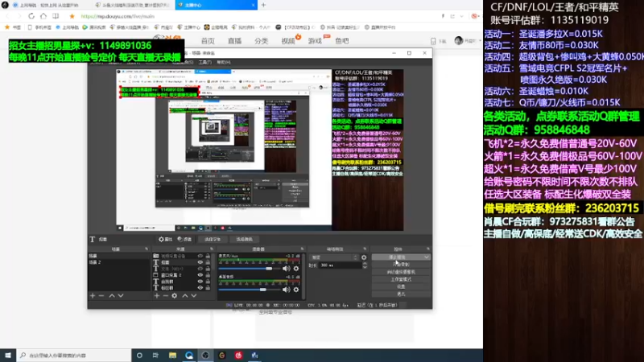The width and height of the screenshot is (644, 362).
Task: Remove the selected scene with minus icon
Action: pyautogui.click(x=101, y=295)
